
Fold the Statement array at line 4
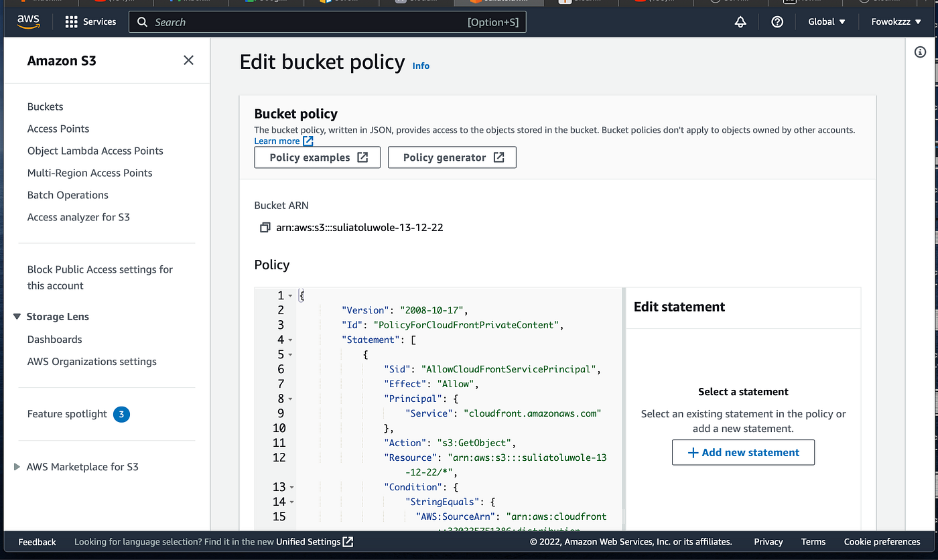coord(290,340)
